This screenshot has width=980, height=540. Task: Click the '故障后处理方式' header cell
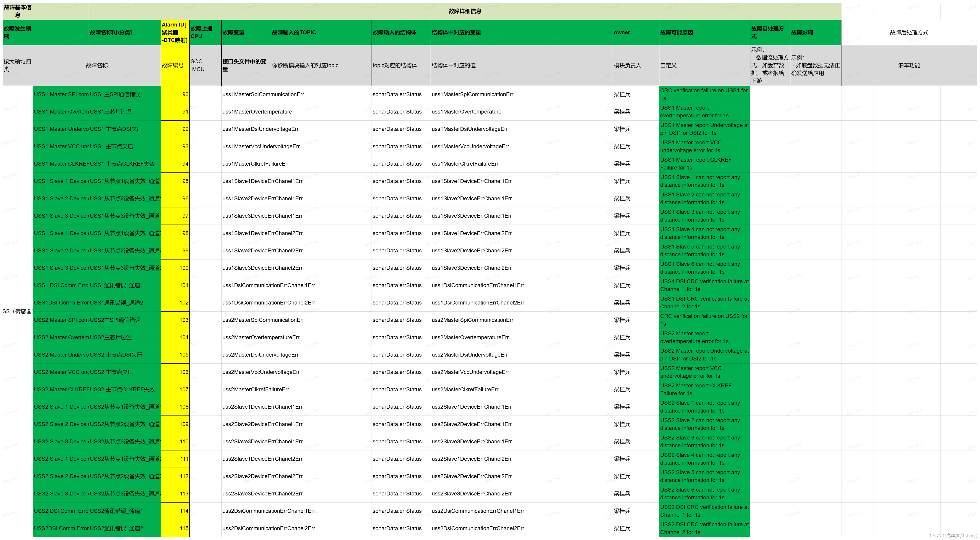click(x=909, y=33)
